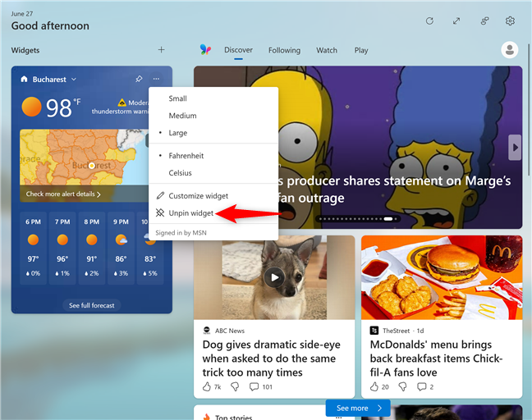Click ABC News source logo
532x420 pixels.
(206, 331)
